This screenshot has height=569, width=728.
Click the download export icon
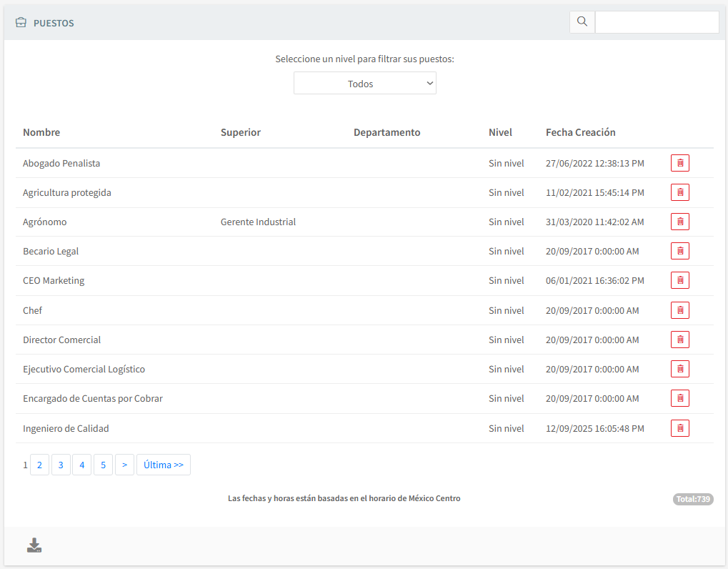coord(34,546)
